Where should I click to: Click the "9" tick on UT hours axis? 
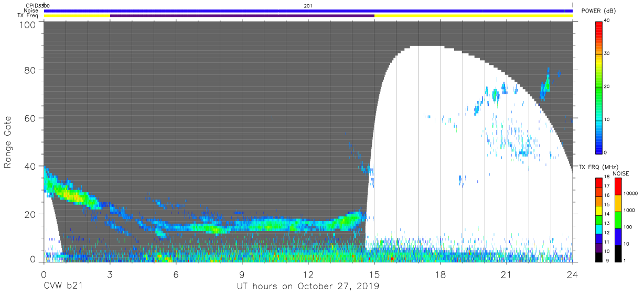pyautogui.click(x=242, y=274)
